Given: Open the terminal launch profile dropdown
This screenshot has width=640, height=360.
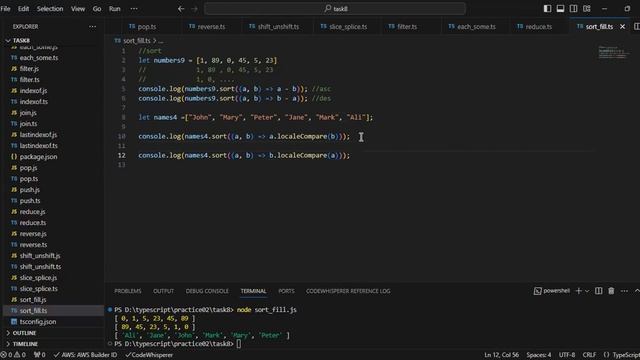Looking at the screenshot, I should click(x=587, y=291).
